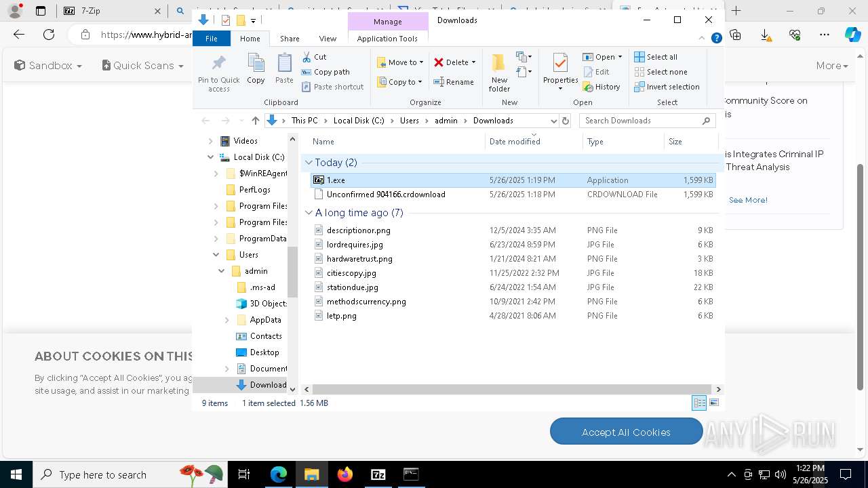Switch to details view layout icon
The image size is (868, 488).
(699, 403)
